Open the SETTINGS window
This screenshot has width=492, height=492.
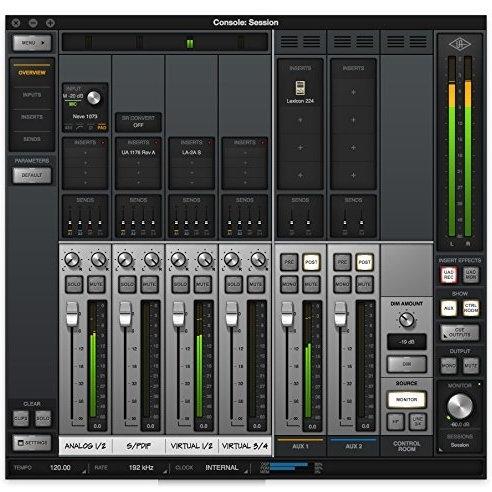click(32, 443)
